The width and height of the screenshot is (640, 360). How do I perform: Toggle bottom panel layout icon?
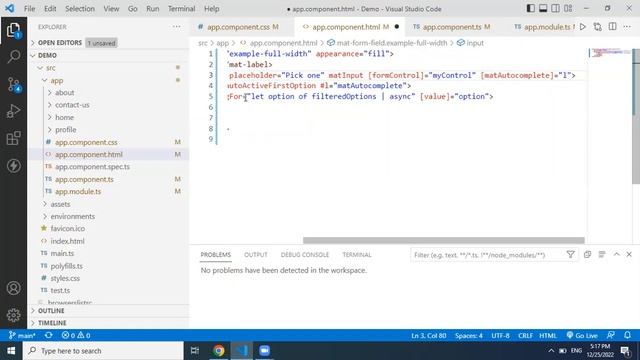(x=543, y=9)
